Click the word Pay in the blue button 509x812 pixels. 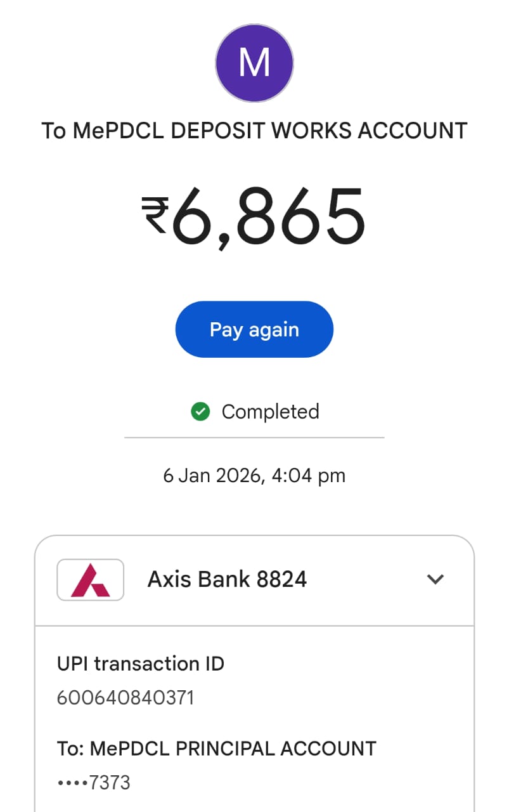pyautogui.click(x=226, y=330)
